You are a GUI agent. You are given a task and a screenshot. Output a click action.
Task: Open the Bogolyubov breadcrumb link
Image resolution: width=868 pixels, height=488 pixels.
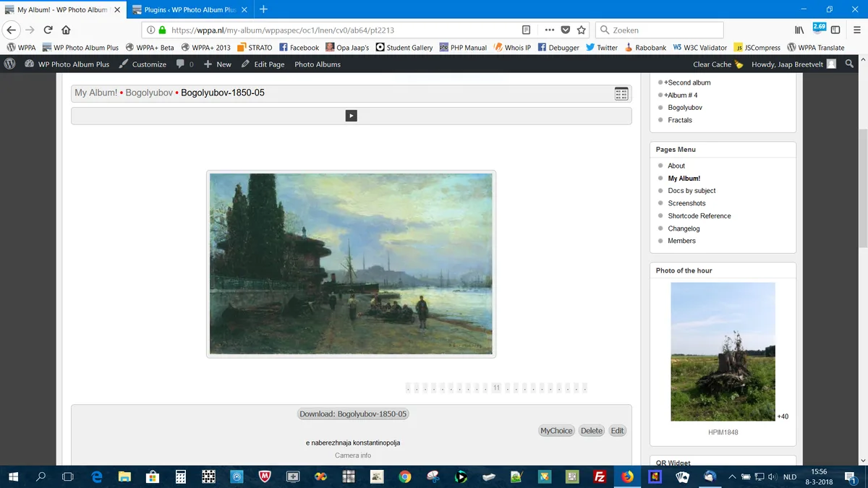(149, 93)
